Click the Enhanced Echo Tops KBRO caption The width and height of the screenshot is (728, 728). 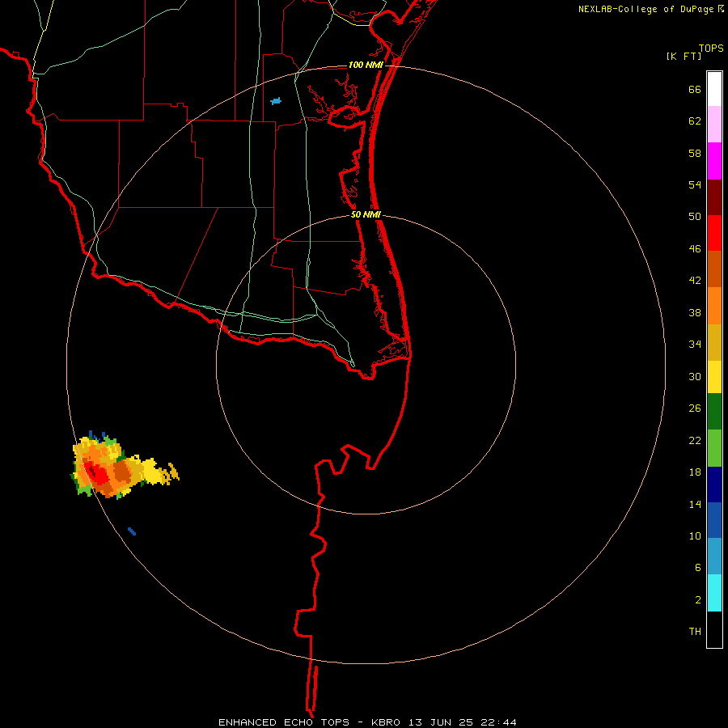(x=367, y=722)
